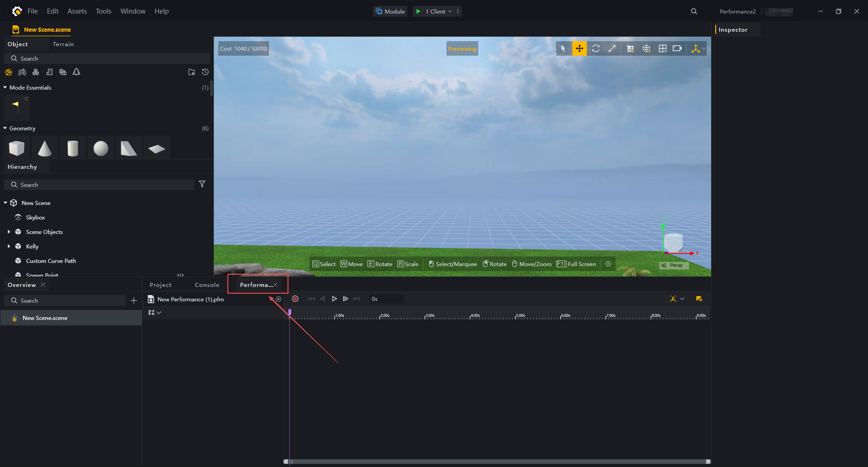Click the plus button in Overview panel
Screen dimensions: 868x467
pyautogui.click(x=133, y=300)
